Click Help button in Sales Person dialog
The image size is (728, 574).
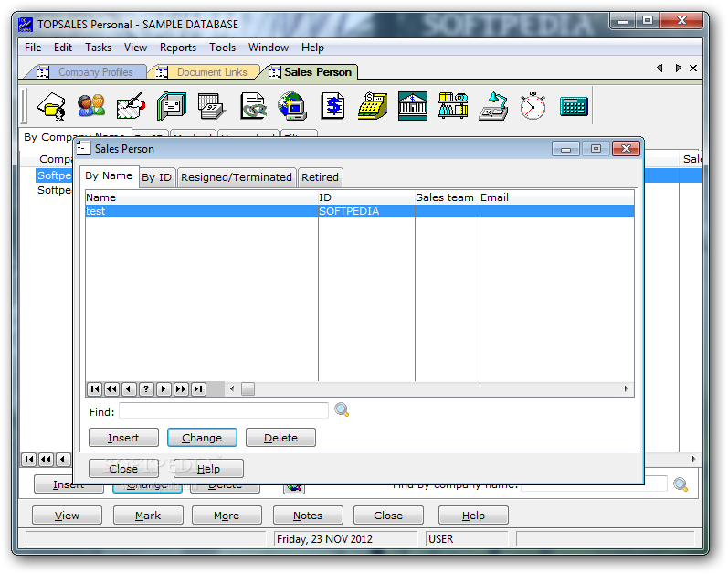point(208,469)
